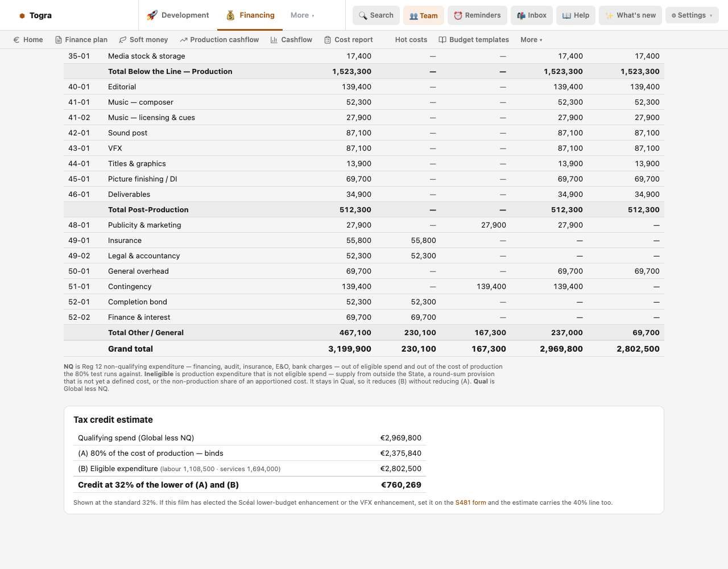This screenshot has width=728, height=569.
Task: Click the euro Home icon
Action: coord(16,40)
